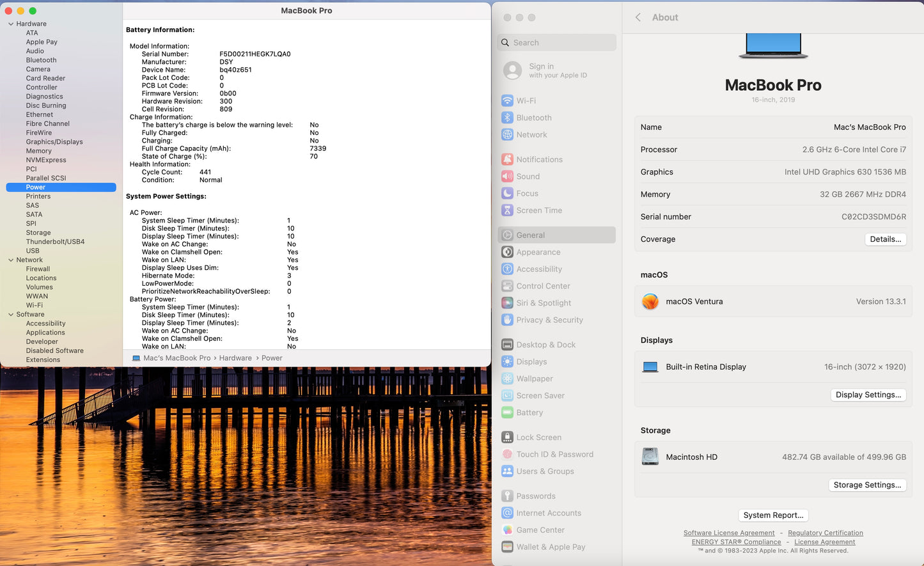This screenshot has width=924, height=566.
Task: Click the Siri & Spotlight icon
Action: 507,303
